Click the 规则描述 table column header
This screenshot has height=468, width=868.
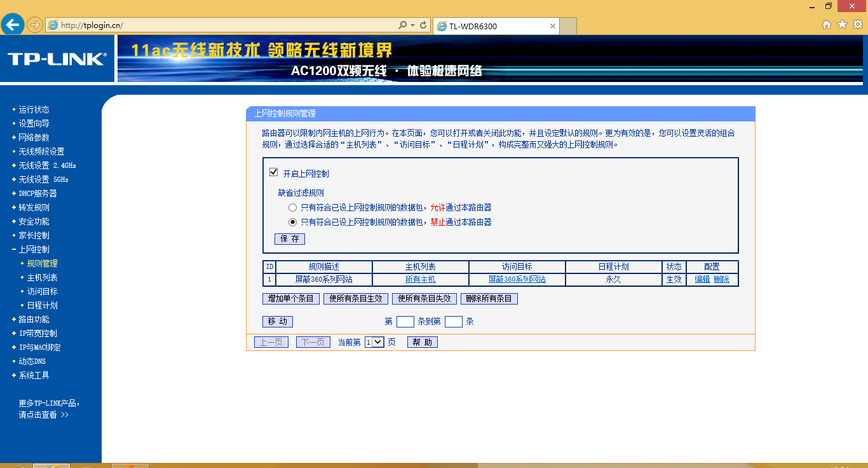(x=324, y=267)
